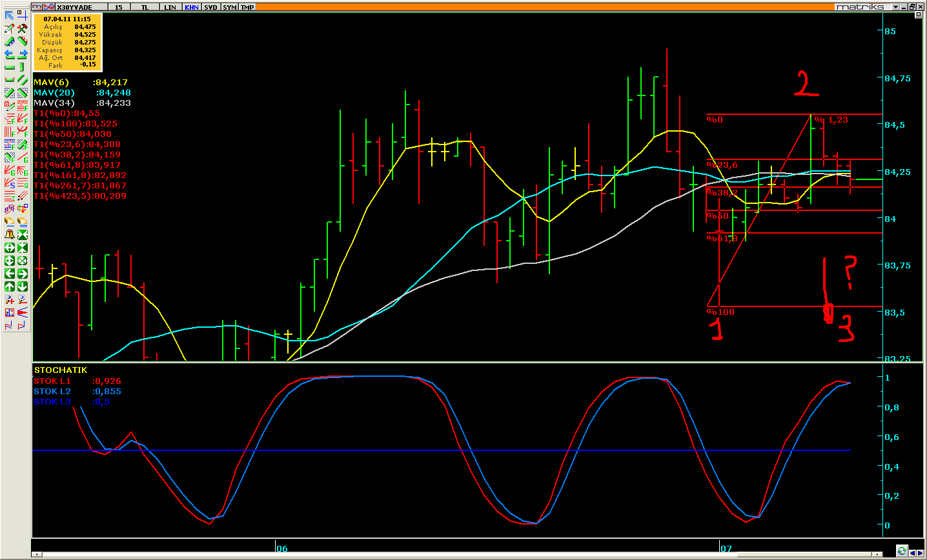Open the 15 period selector

point(119,7)
